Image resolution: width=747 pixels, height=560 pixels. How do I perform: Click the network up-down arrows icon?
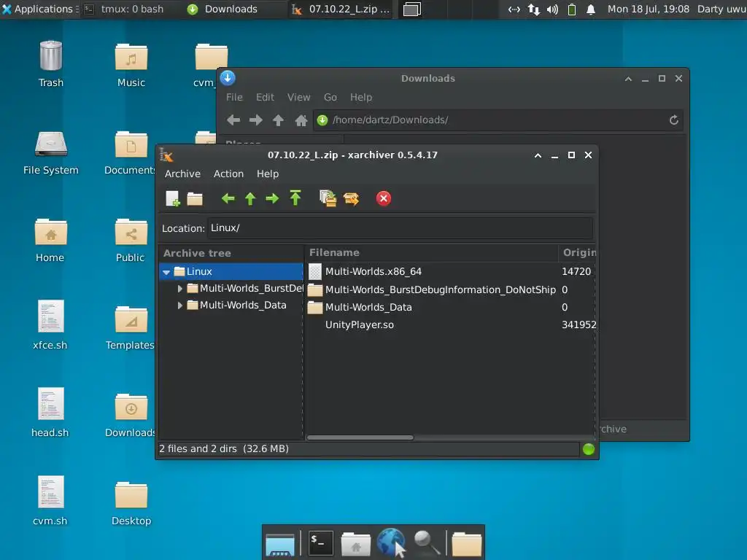[533, 9]
